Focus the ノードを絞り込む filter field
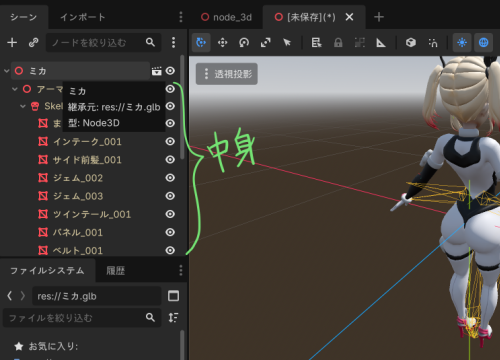This screenshot has width=500, height=360. pos(103,42)
